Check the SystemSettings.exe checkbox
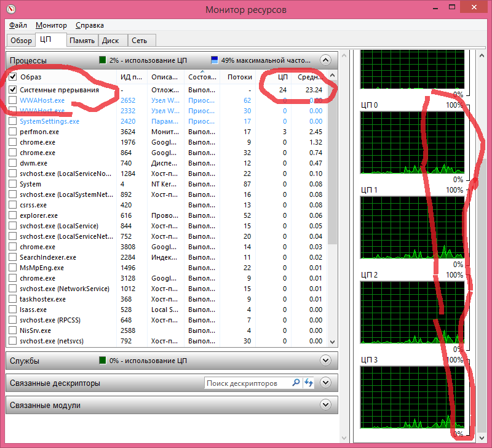 click(x=12, y=121)
